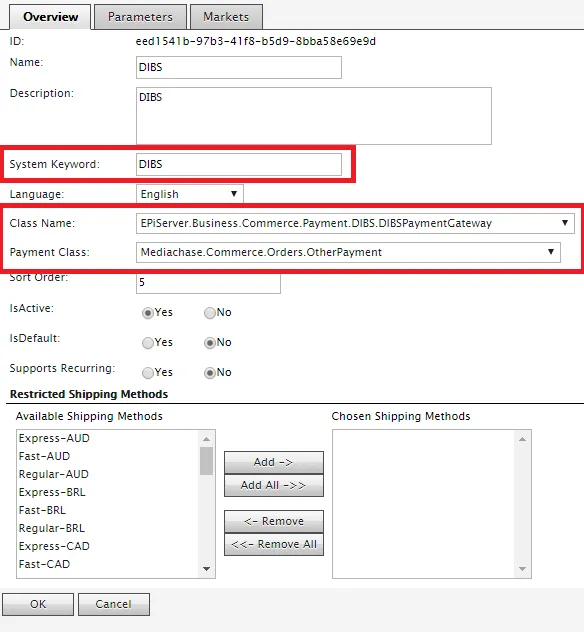Click down arrow of available methods scrollbar
Image resolution: width=584 pixels, height=632 pixels.
click(x=207, y=569)
